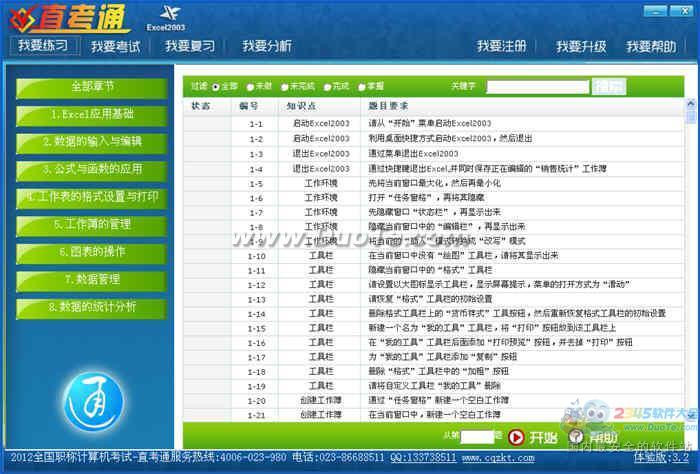Viewport: 700px width, 474px height.
Task: Select question row 1-2
Action: [x=433, y=139]
